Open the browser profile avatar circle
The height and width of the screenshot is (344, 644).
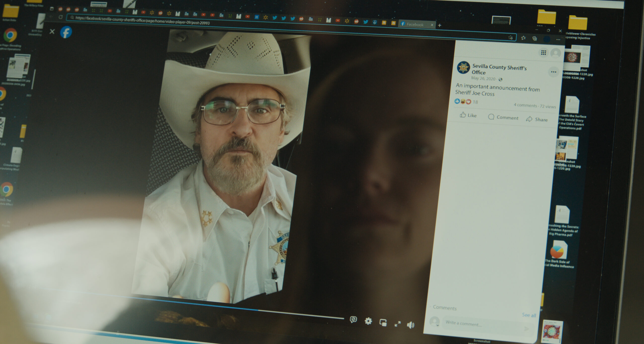point(547,39)
